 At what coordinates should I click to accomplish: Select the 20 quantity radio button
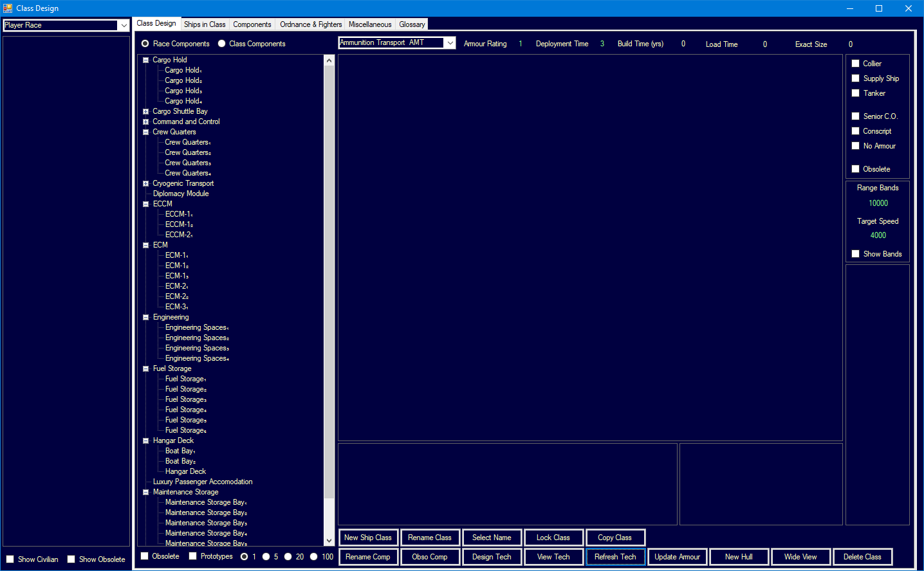(288, 557)
